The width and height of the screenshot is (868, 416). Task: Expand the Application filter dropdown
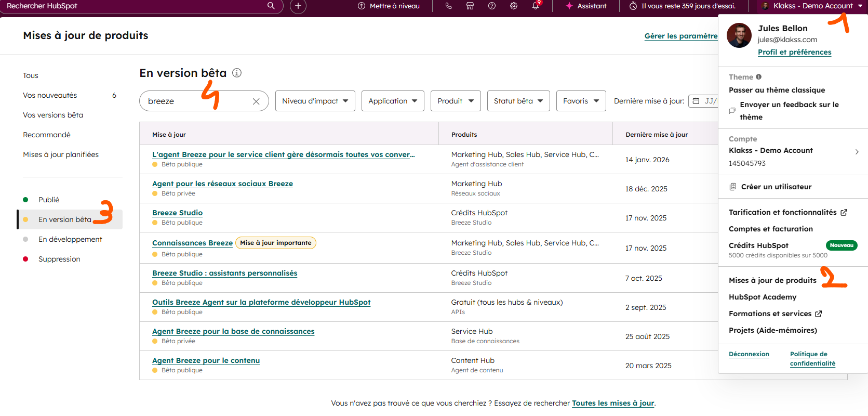tap(393, 101)
